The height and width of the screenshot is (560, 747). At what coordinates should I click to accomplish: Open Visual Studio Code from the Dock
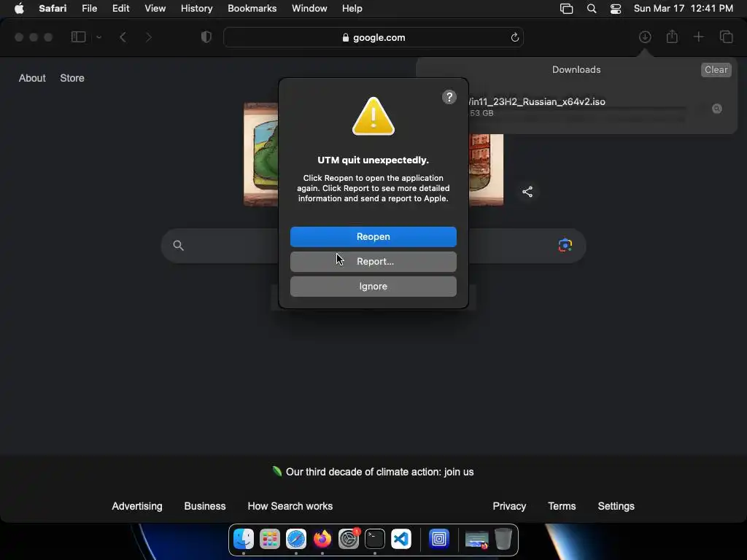click(x=400, y=539)
